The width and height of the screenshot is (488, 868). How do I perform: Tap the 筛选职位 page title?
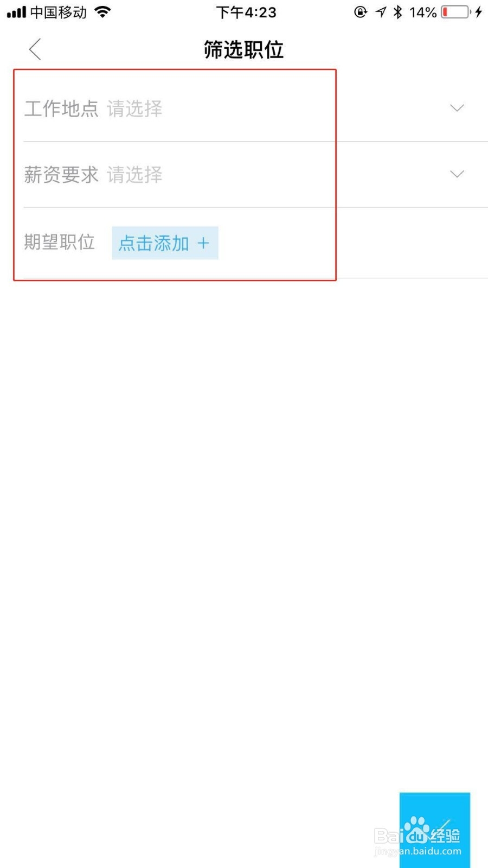coord(243,49)
